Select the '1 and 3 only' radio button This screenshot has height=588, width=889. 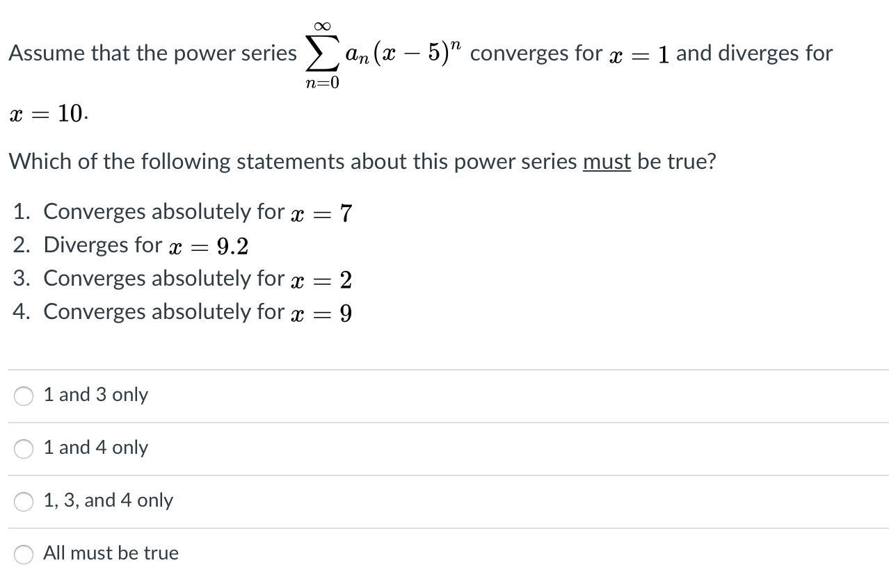(x=24, y=396)
